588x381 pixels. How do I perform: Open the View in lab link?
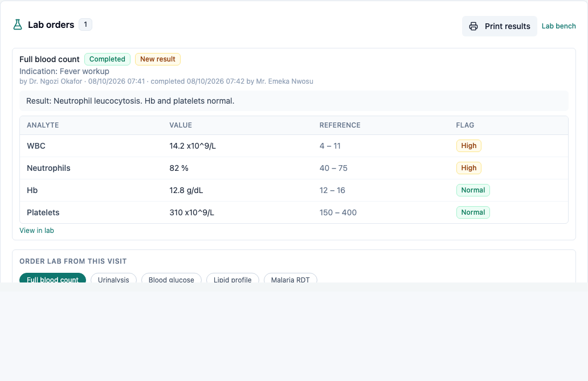tap(36, 231)
